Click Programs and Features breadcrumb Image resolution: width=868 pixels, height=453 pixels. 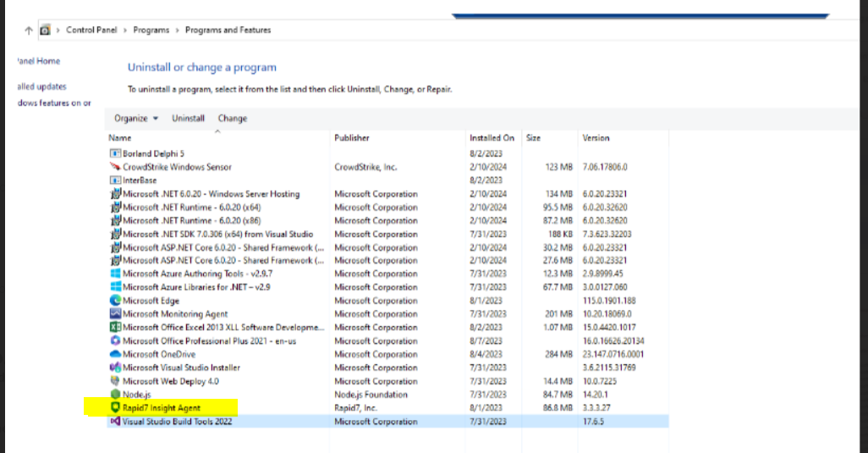[228, 30]
